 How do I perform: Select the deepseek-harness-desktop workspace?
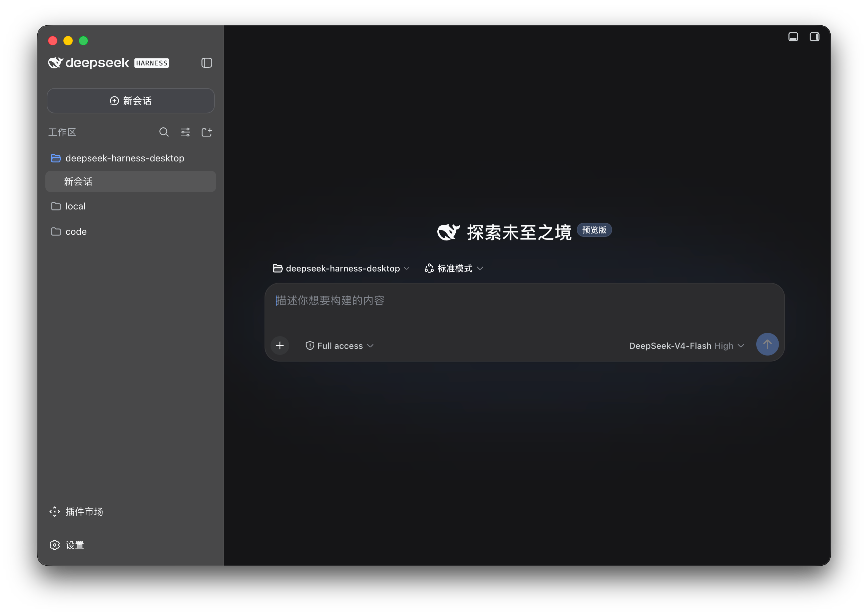131,158
